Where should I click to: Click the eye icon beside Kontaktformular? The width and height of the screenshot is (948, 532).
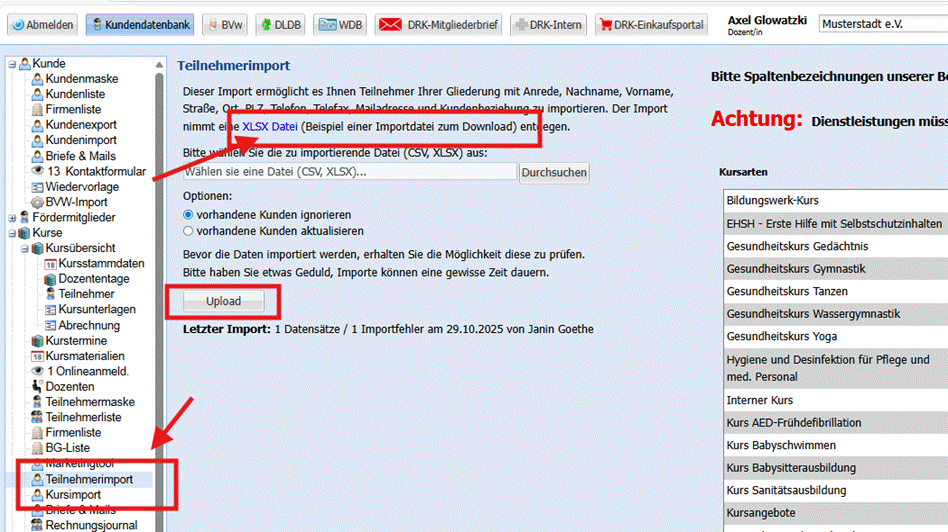coord(38,171)
